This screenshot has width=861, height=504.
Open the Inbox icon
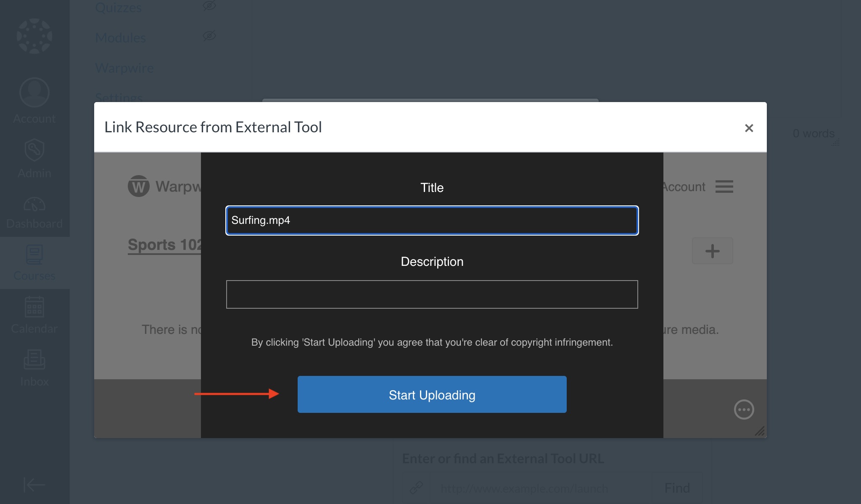[34, 360]
